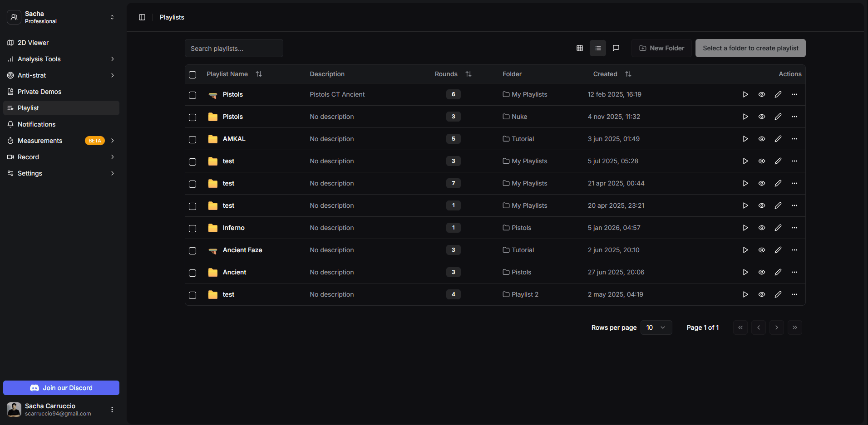Open the Rows per page dropdown
Viewport: 868px width, 425px height.
pyautogui.click(x=656, y=327)
